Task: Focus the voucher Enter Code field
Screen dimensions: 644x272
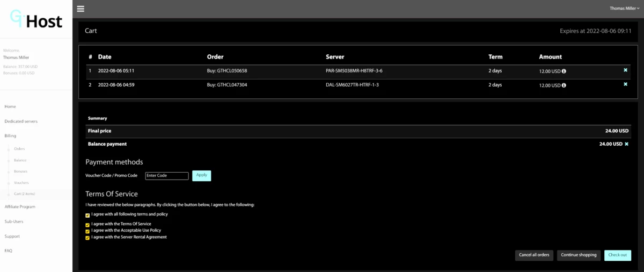Action: pos(167,176)
